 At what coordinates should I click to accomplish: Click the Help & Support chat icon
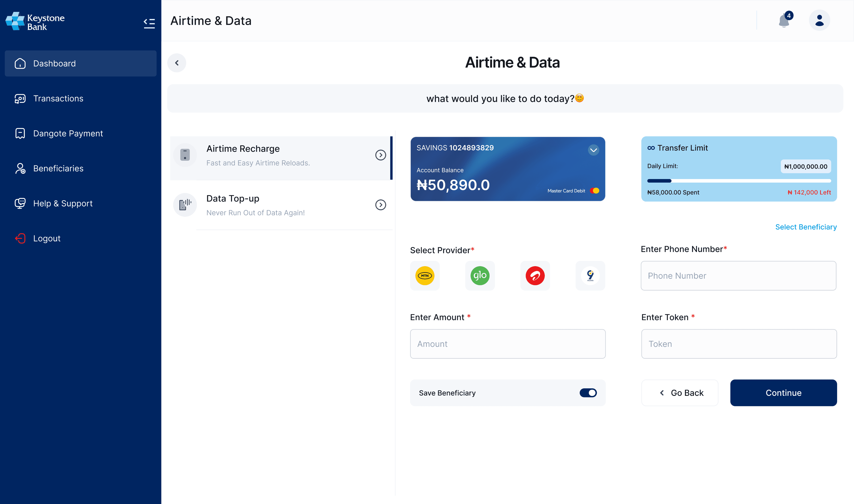click(x=20, y=203)
